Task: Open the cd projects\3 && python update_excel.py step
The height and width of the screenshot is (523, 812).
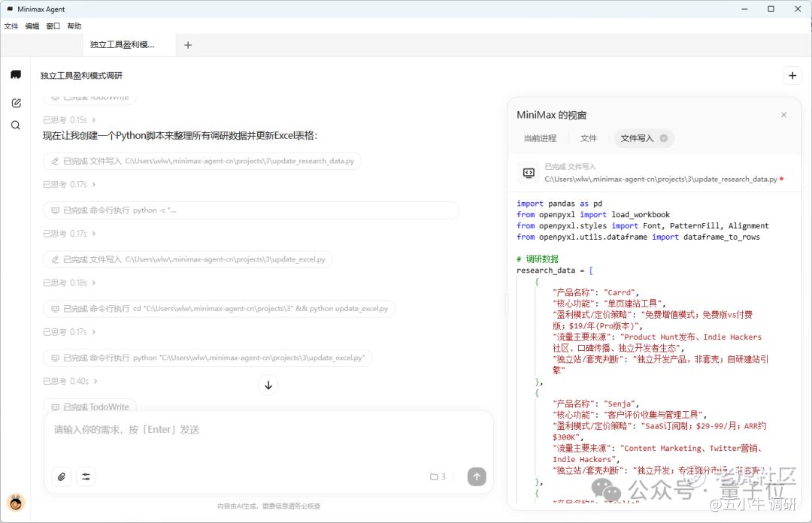Action: point(219,309)
